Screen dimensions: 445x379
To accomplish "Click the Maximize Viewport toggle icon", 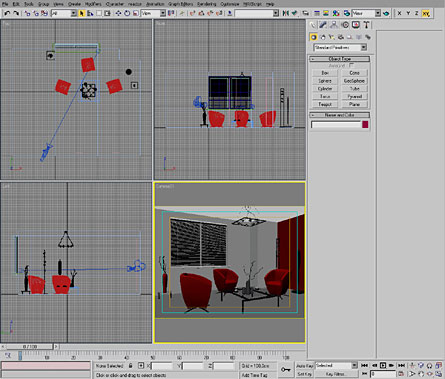I will [x=438, y=374].
